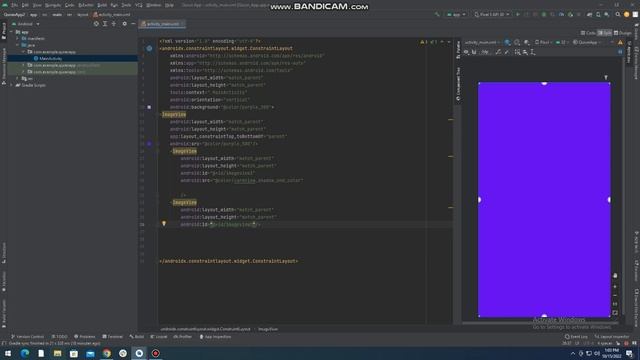Screen dimensions: 640x360
Task: Click the yellow warning triangle in design panel
Action: point(620,42)
